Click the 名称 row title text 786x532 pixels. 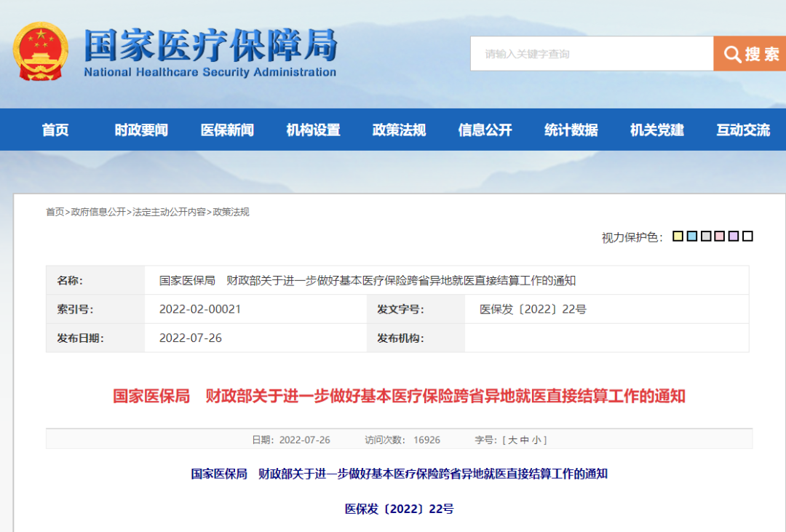pyautogui.click(x=367, y=280)
